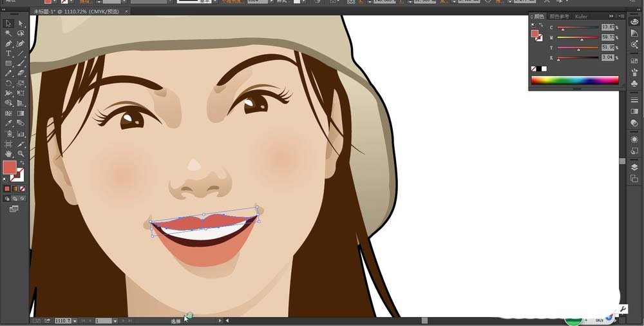644x326 pixels.
Task: Open the Stroke panel icon in dock
Action: [634, 100]
